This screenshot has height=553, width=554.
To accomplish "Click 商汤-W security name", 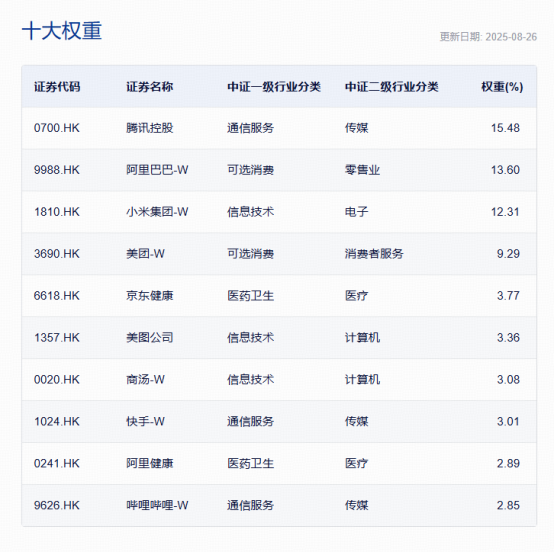I will (145, 380).
